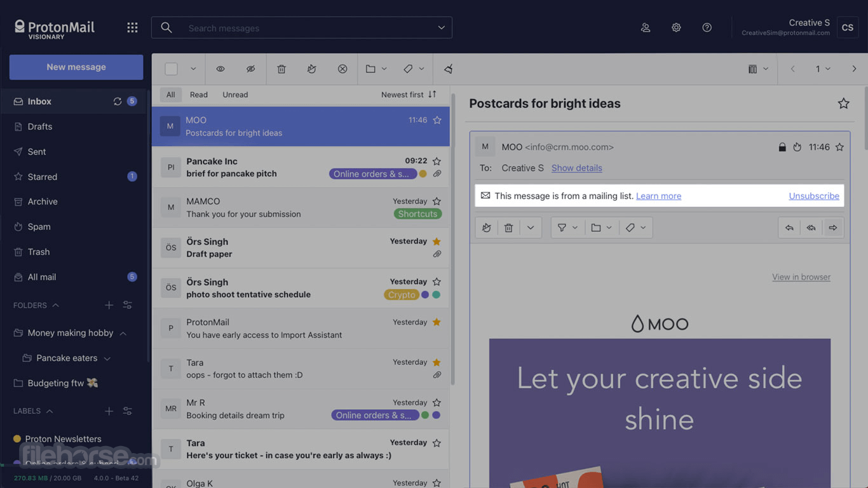The height and width of the screenshot is (488, 868).
Task: Collapse Money making hobby folder
Action: pyautogui.click(x=123, y=333)
